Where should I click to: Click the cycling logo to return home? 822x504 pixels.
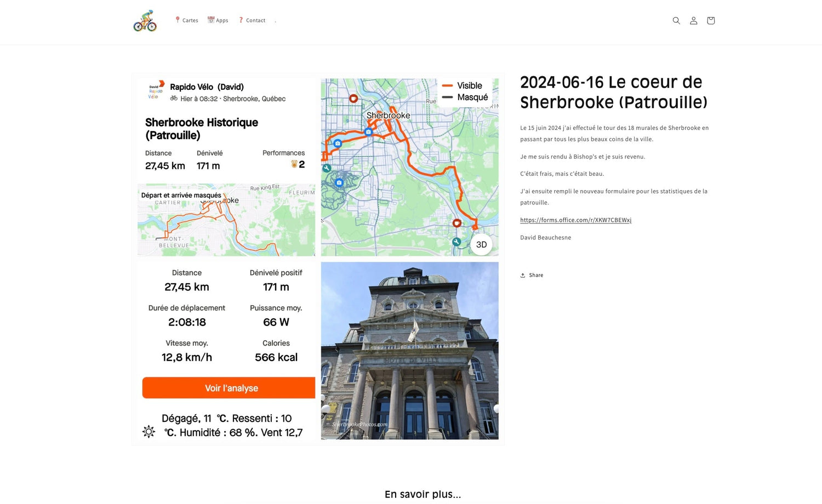(x=144, y=20)
